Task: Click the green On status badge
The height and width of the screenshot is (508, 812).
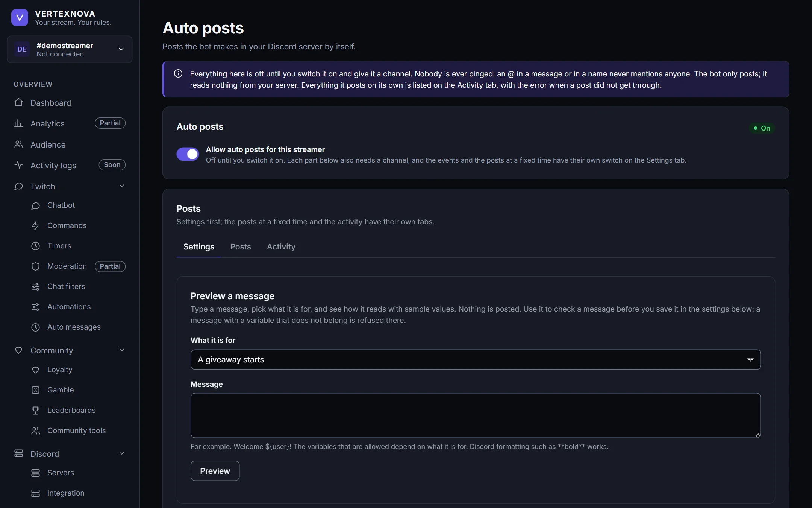Action: click(762, 128)
